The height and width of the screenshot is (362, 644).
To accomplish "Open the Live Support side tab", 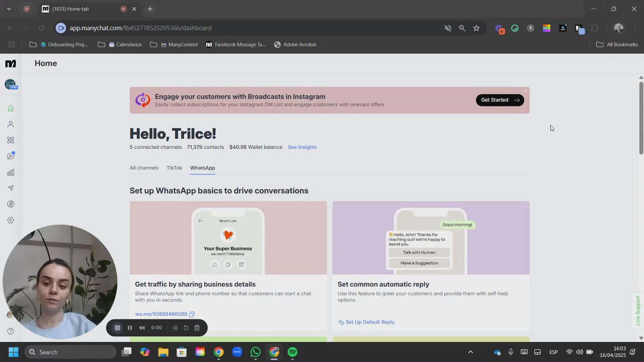I will (638, 310).
